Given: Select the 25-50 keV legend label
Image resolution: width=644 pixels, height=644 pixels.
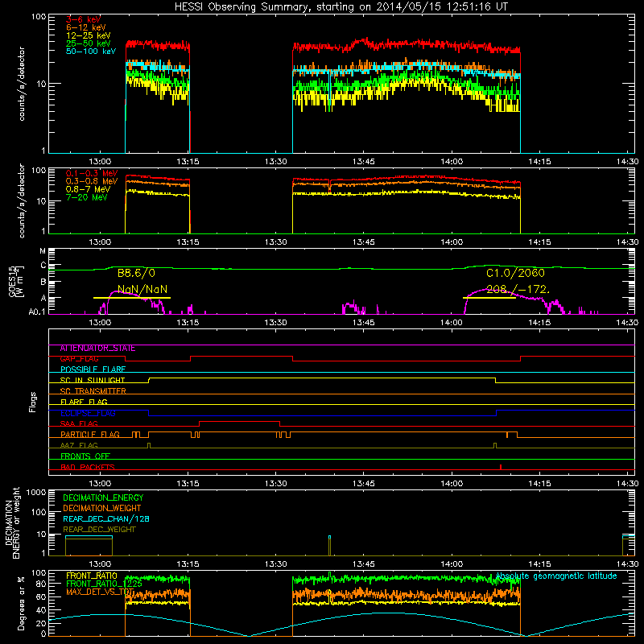Looking at the screenshot, I should click(88, 43).
